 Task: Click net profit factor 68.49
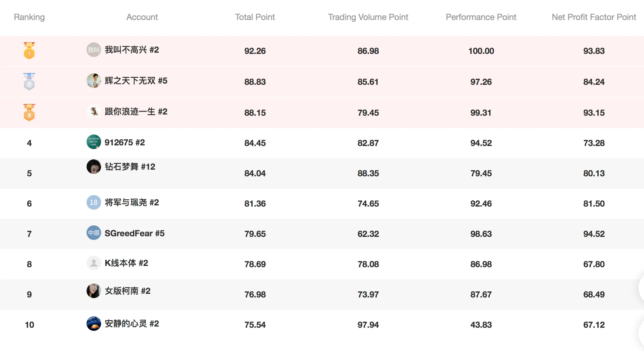594,294
